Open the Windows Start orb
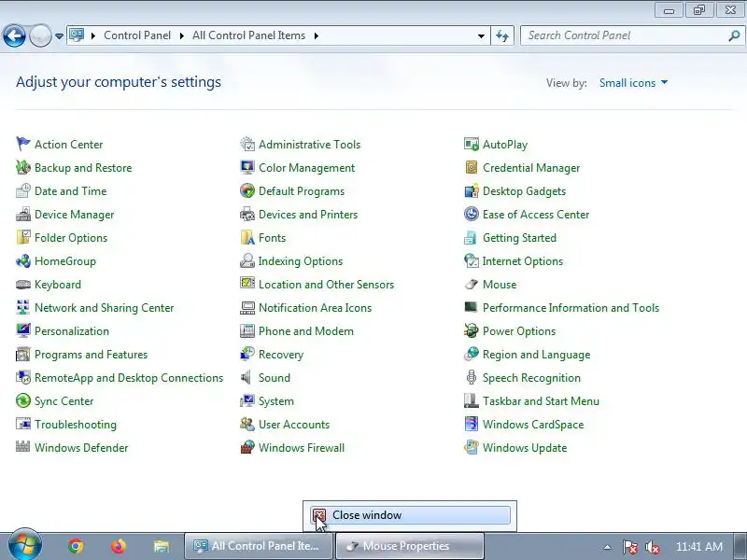Viewport: 747px width, 560px height. click(x=24, y=545)
